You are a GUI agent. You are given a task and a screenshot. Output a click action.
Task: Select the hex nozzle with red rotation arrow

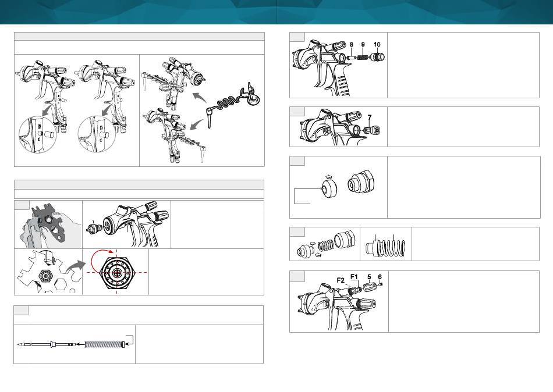118,272
